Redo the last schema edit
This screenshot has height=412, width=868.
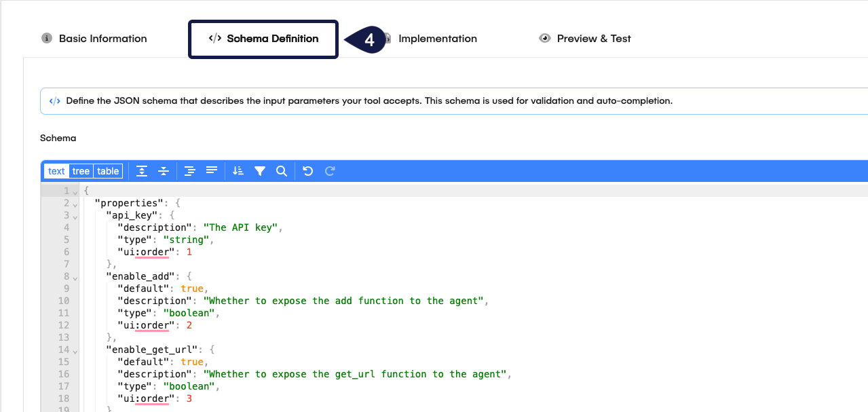click(x=330, y=170)
